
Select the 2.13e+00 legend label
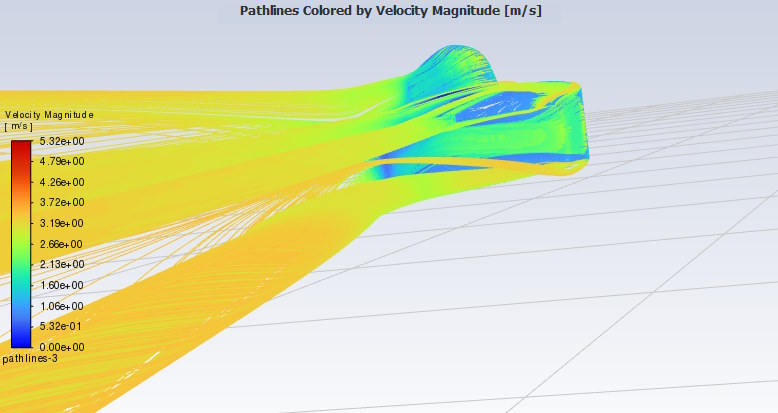pyautogui.click(x=60, y=264)
